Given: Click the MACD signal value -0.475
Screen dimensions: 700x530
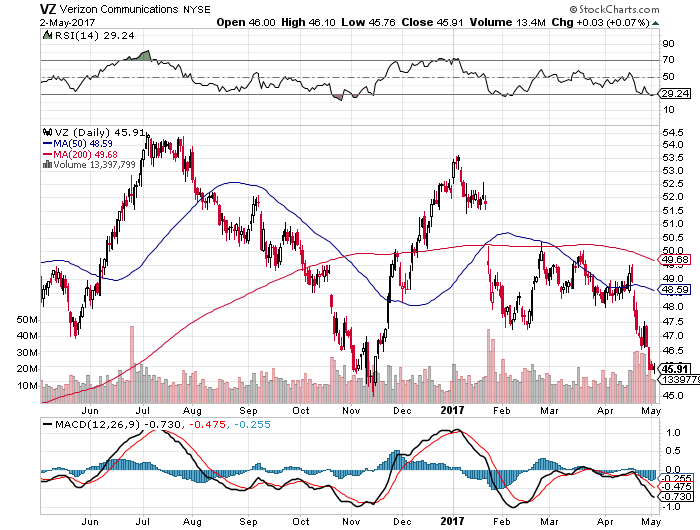Looking at the screenshot, I should coord(208,424).
